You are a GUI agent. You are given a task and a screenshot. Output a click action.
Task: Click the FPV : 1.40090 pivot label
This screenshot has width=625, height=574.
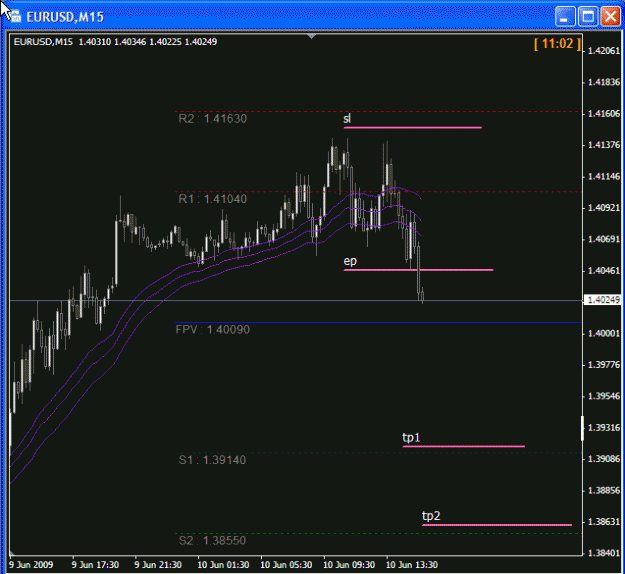(213, 330)
